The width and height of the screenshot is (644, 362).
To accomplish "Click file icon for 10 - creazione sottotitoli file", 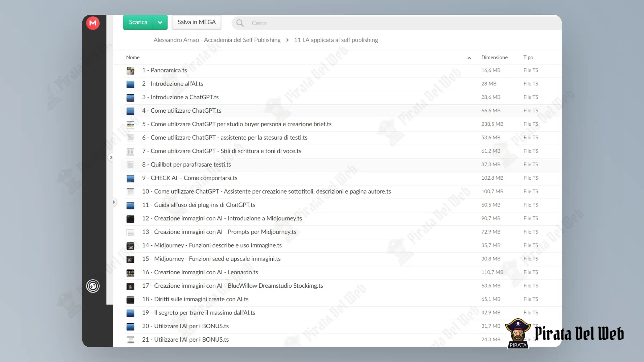I will pos(130,192).
